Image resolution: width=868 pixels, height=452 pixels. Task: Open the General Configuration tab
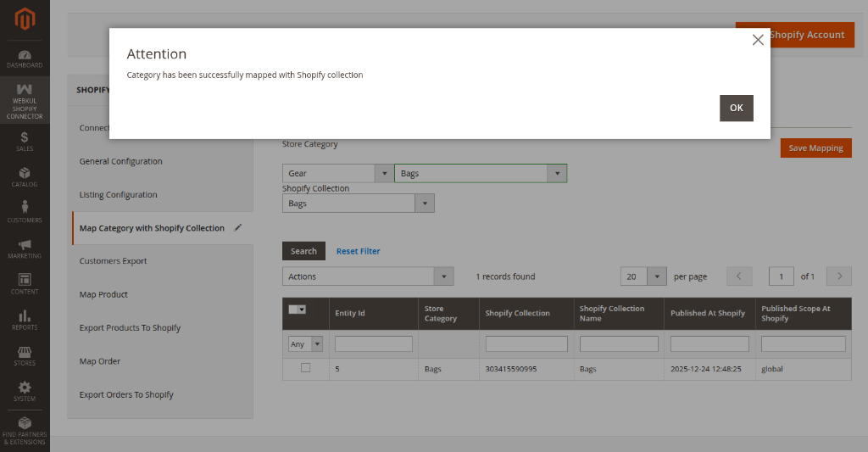pyautogui.click(x=120, y=161)
